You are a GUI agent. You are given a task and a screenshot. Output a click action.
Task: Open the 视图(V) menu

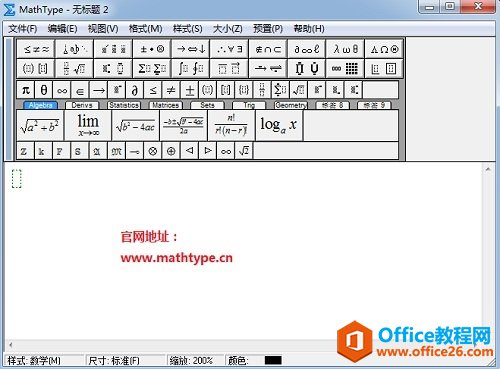pyautogui.click(x=103, y=29)
